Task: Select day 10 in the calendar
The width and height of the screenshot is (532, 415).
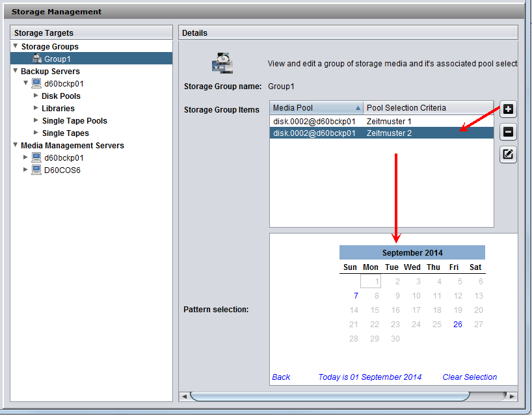Action: tap(416, 295)
